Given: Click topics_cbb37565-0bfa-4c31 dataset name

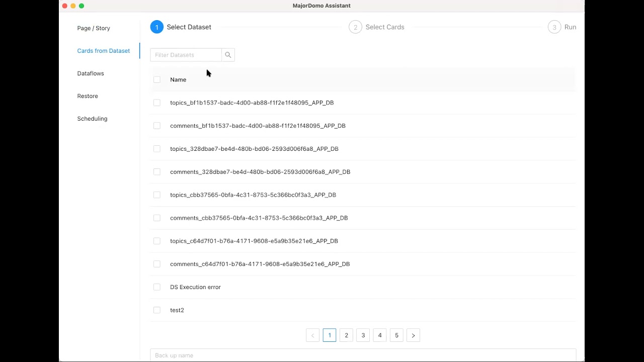Looking at the screenshot, I should pyautogui.click(x=253, y=195).
